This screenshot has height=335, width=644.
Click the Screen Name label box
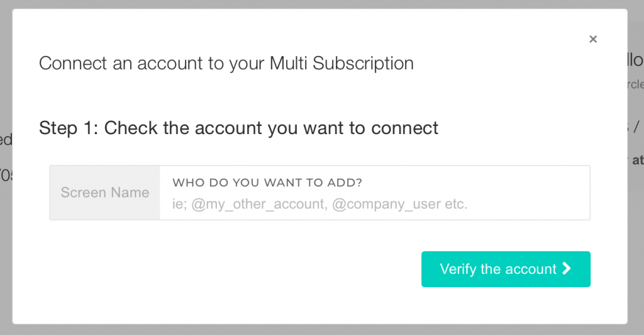[105, 193]
